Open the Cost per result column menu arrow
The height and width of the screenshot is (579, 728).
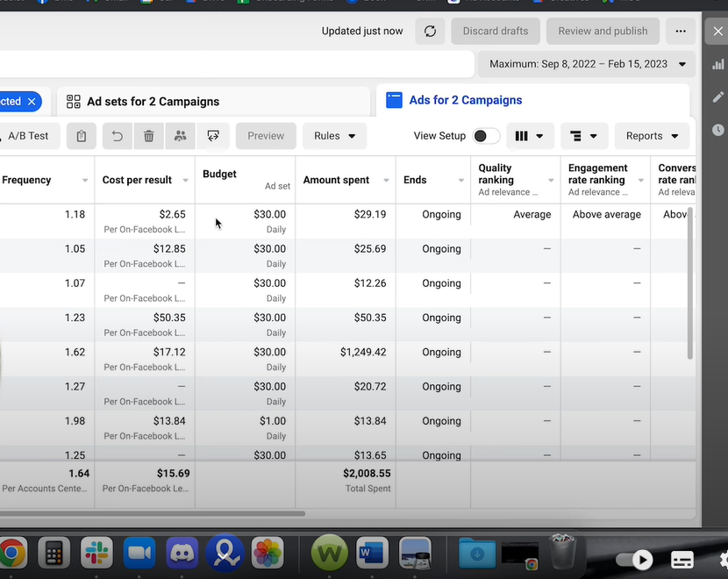(x=185, y=180)
